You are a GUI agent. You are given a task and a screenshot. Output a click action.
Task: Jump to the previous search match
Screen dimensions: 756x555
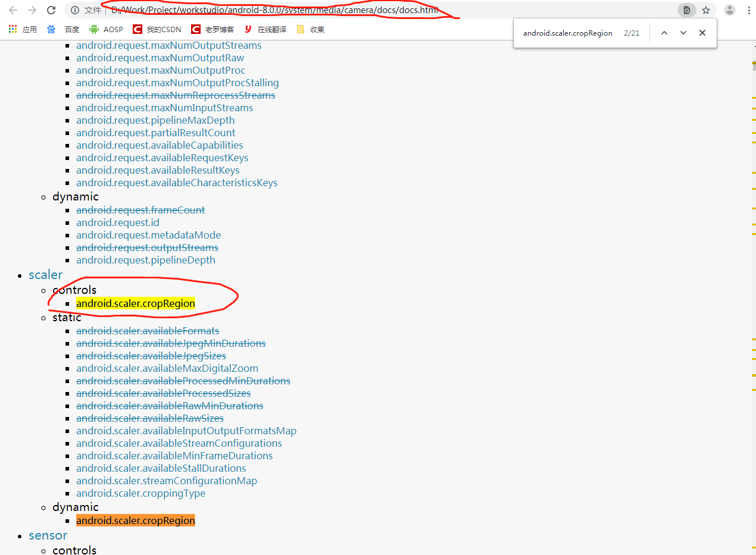click(664, 33)
